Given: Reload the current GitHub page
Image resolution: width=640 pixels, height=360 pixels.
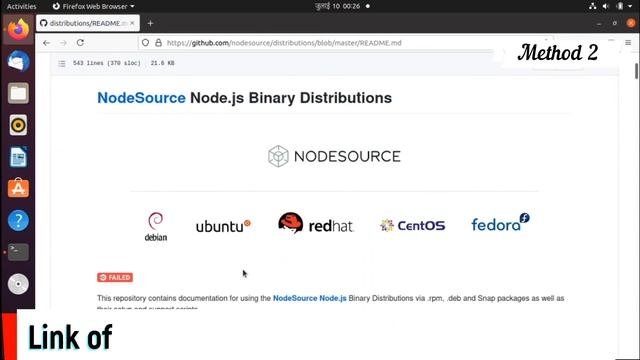Looking at the screenshot, I should pyautogui.click(x=80, y=42).
